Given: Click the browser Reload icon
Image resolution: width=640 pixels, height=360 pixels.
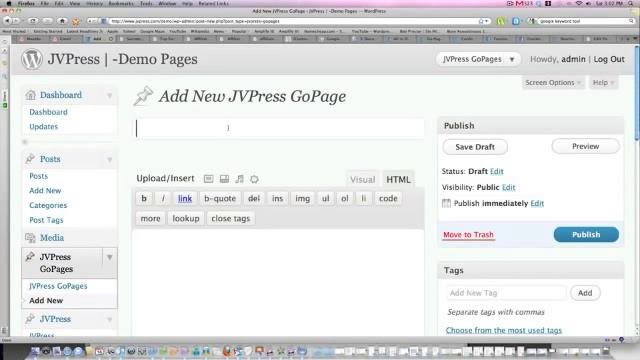Looking at the screenshot, I should tap(33, 21).
